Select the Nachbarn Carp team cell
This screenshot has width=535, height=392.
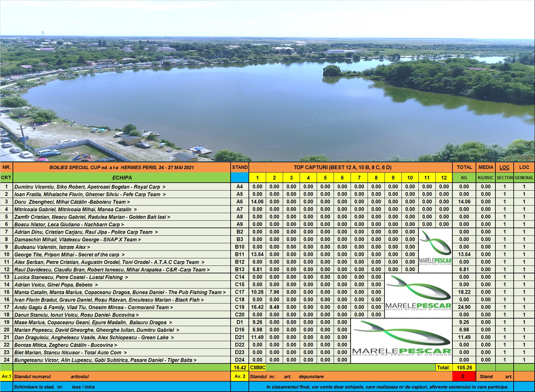click(x=122, y=224)
